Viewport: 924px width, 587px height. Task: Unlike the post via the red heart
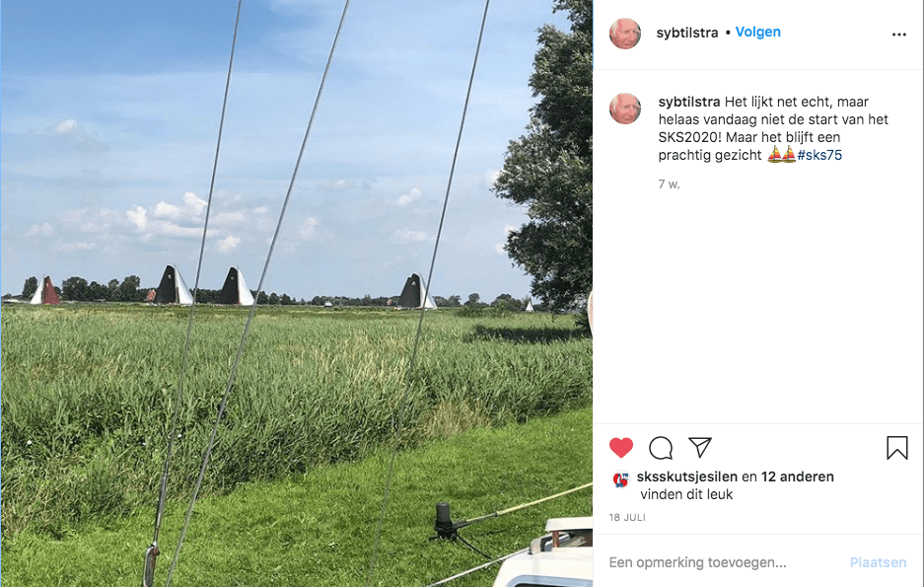[621, 448]
